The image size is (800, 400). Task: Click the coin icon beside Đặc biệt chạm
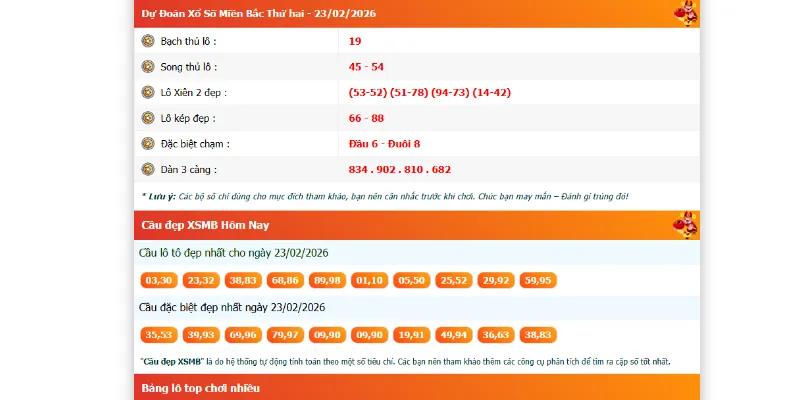point(148,144)
